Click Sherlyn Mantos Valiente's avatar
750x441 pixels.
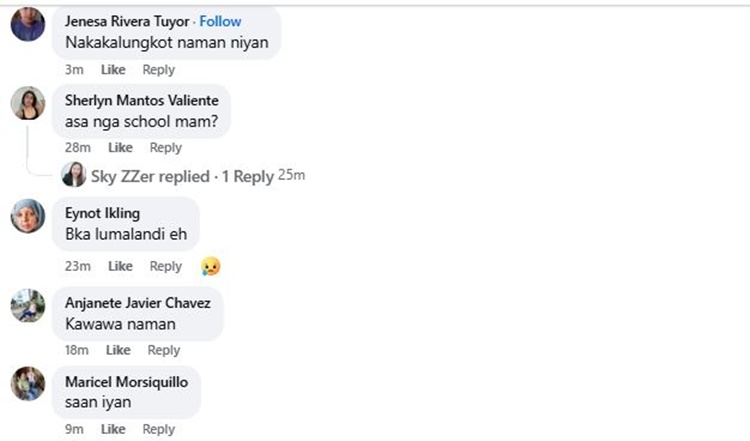coord(27,104)
